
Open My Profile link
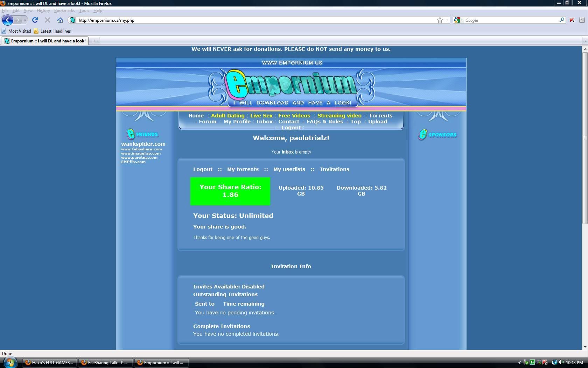tap(237, 122)
